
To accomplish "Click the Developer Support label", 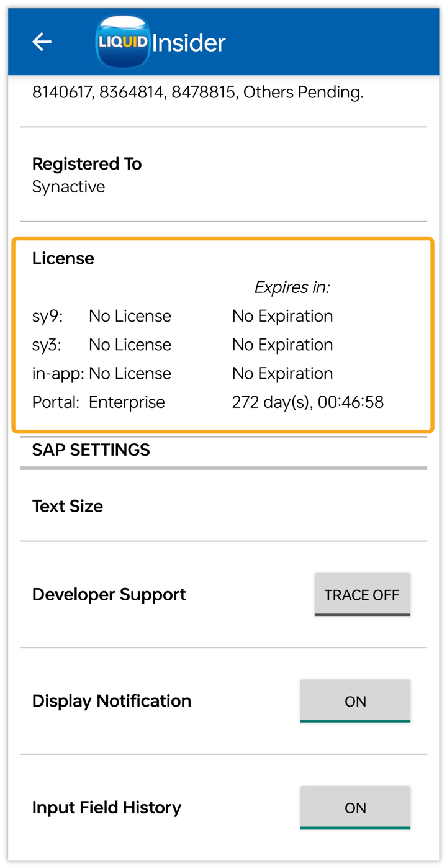I will coord(109,594).
